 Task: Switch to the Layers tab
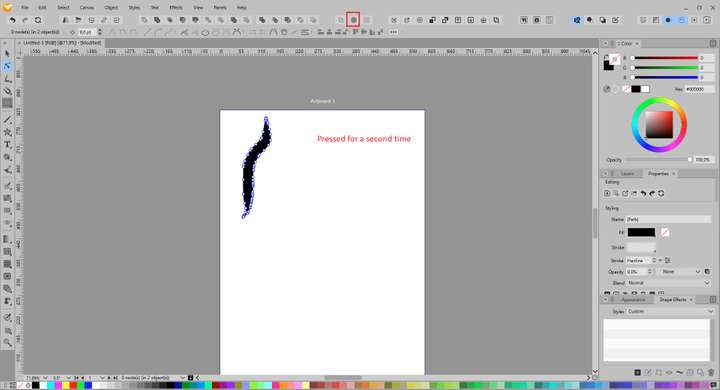(627, 174)
